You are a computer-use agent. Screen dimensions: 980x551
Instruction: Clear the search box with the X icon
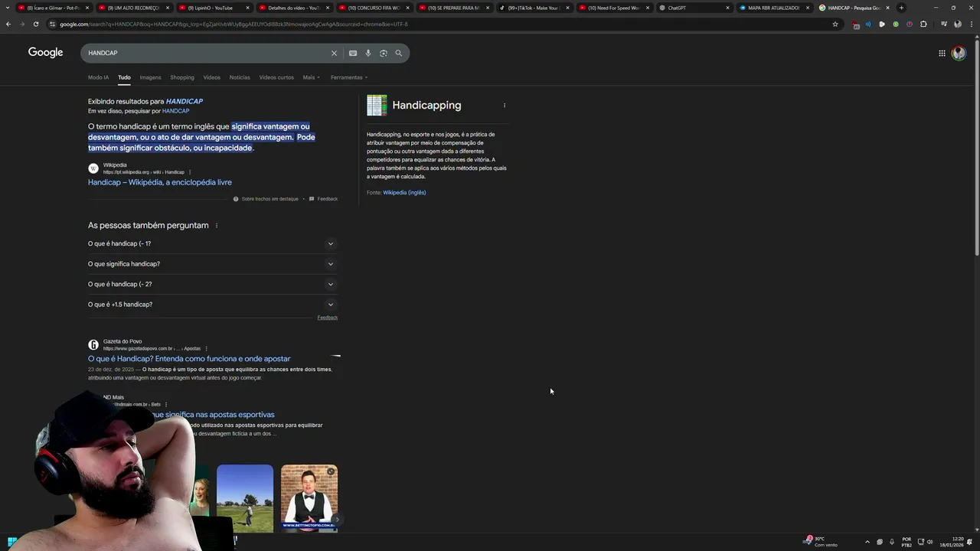[x=334, y=53]
